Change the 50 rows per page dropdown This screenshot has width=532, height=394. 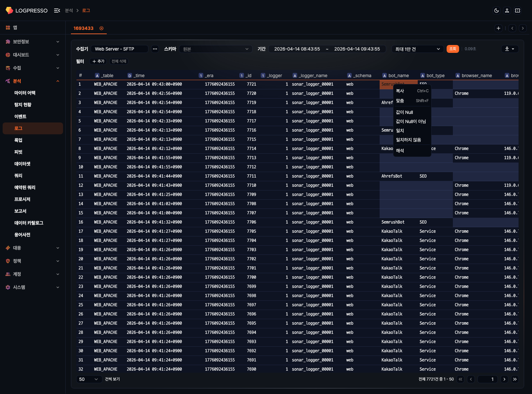pos(89,379)
